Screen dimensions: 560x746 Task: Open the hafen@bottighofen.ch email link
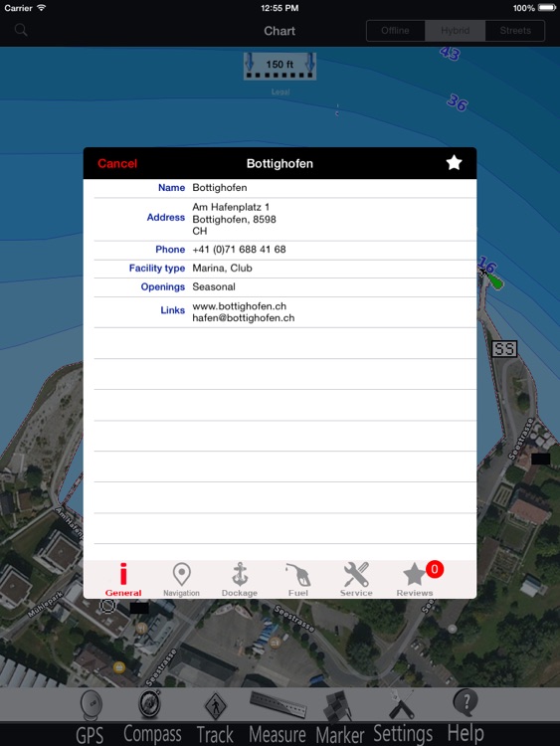click(x=243, y=318)
